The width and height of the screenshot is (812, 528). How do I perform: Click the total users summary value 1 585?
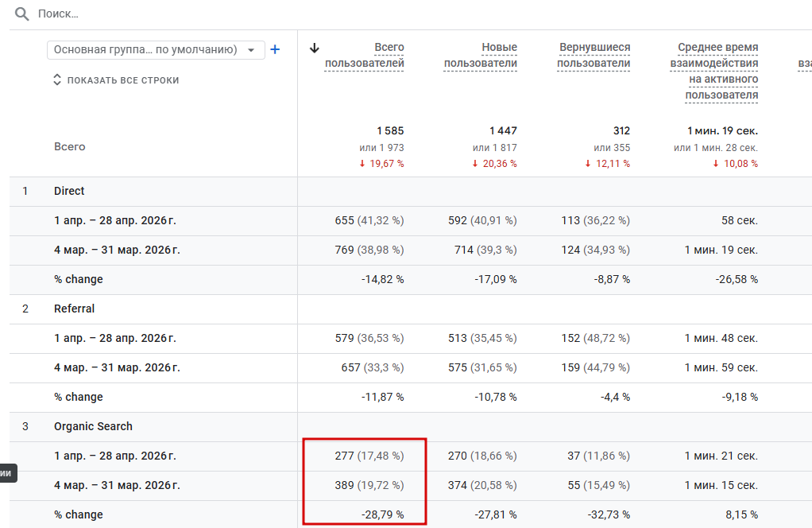pyautogui.click(x=390, y=130)
